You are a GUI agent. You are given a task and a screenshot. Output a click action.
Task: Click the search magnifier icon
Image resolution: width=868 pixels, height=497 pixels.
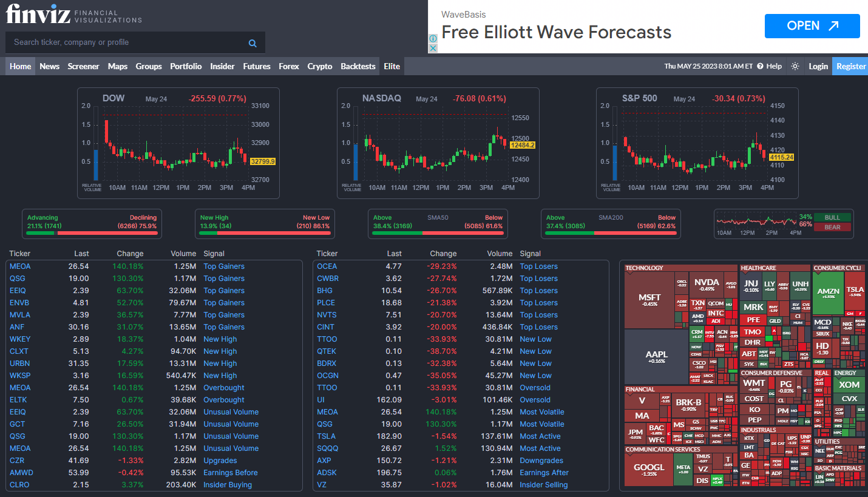pos(253,43)
